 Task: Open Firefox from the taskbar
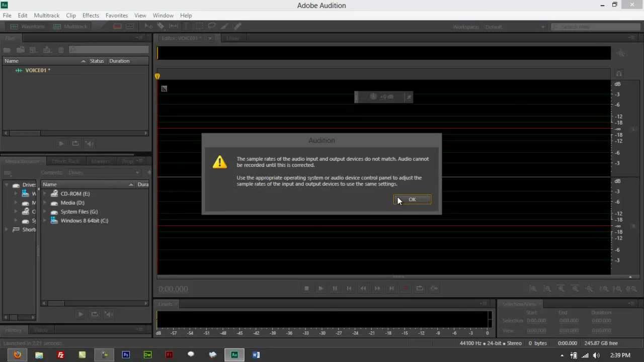(x=18, y=355)
